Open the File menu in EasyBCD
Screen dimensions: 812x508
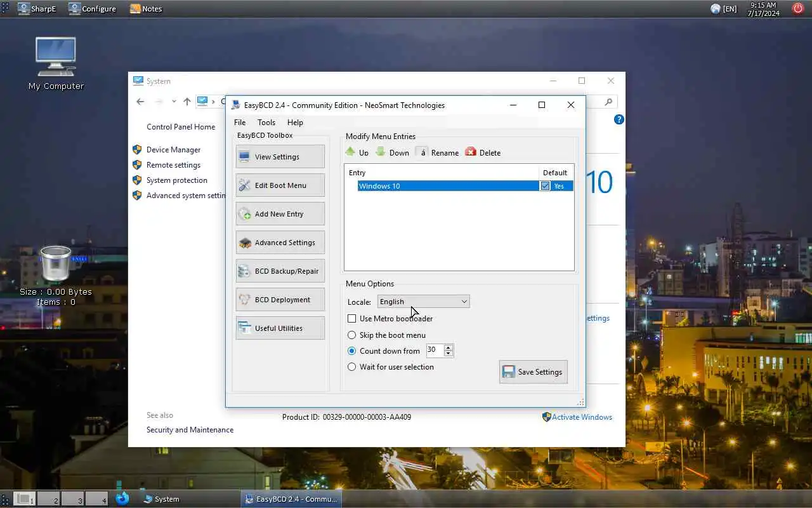tap(240, 123)
